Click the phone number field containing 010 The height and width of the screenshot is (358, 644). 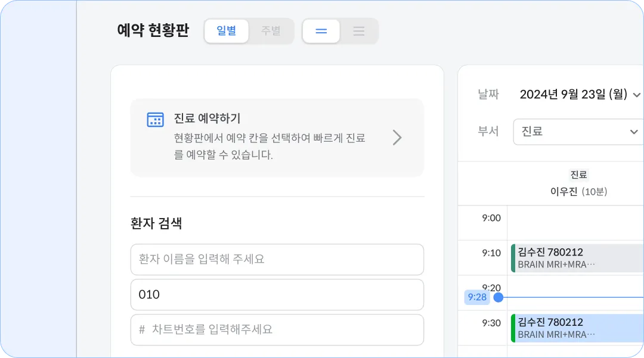(x=277, y=294)
